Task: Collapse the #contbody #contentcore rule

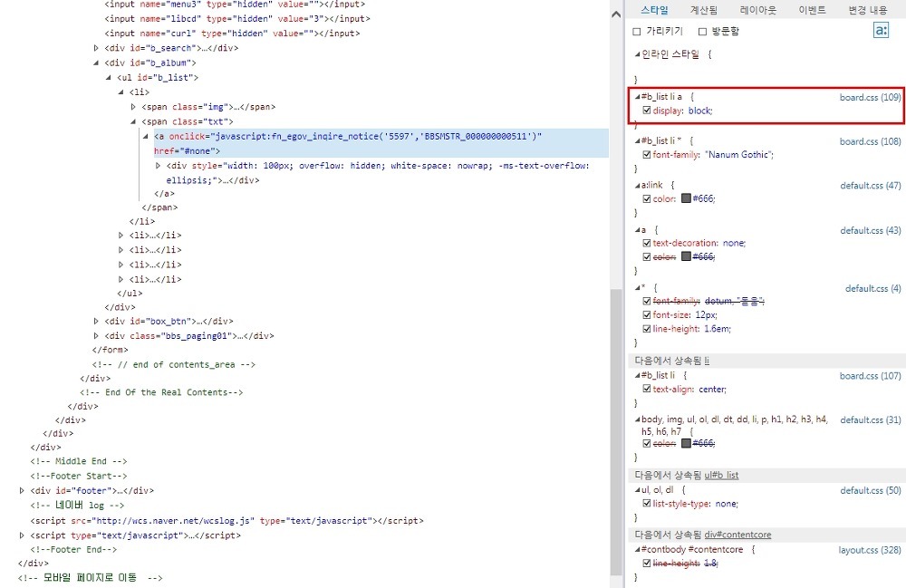Action: (637, 550)
